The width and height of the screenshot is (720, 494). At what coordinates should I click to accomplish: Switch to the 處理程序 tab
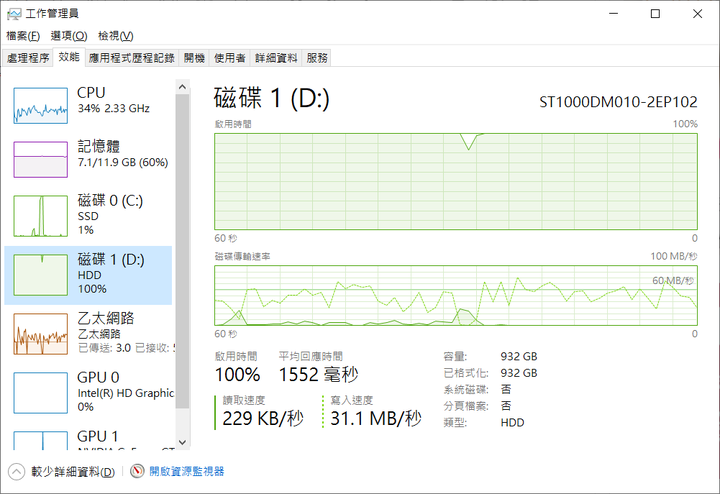pos(28,58)
